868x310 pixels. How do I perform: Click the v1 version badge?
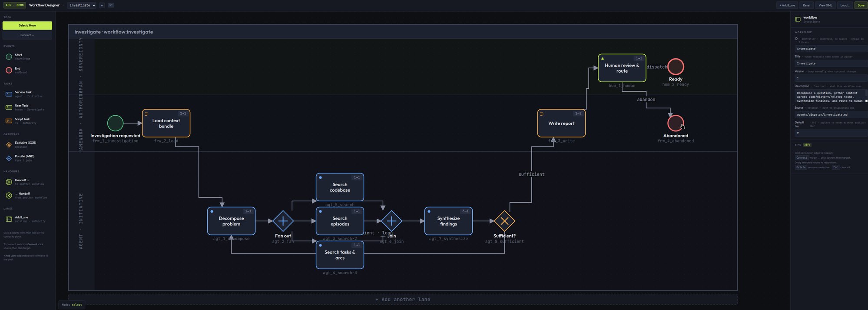coord(111,5)
